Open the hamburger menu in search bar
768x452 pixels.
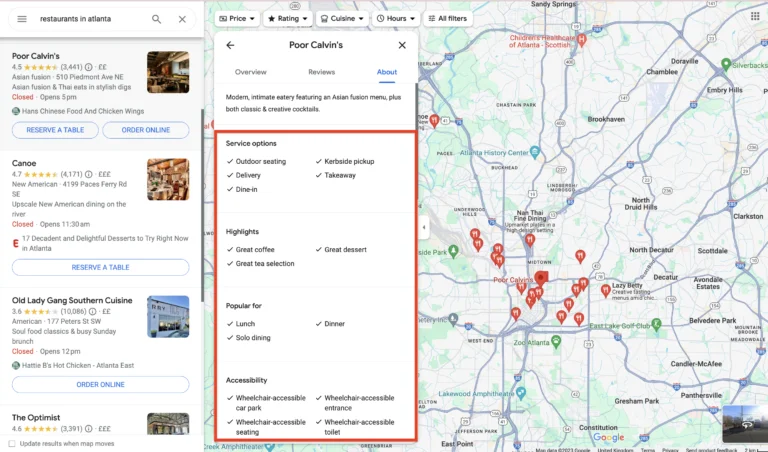(x=22, y=19)
